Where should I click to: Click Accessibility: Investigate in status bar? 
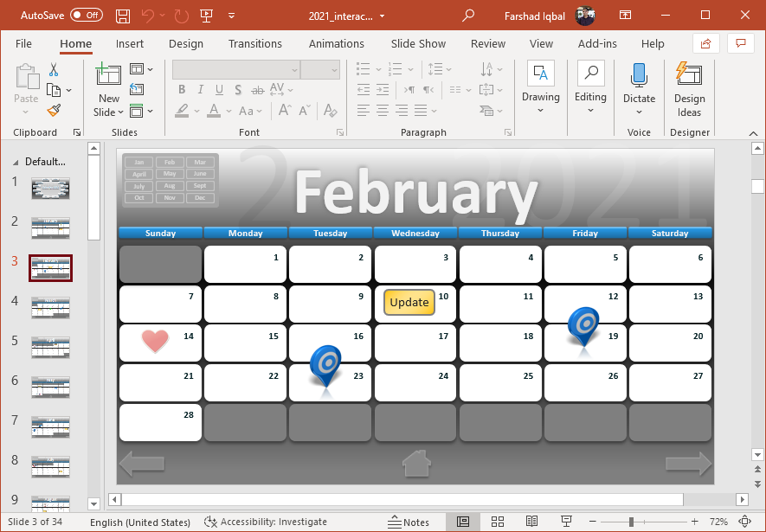[266, 522]
